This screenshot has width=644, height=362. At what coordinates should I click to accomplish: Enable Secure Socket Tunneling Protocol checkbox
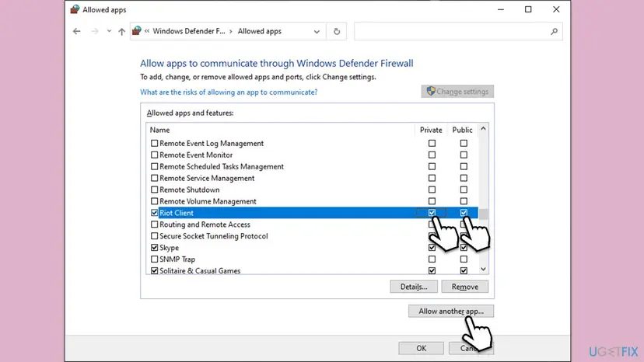tap(155, 236)
